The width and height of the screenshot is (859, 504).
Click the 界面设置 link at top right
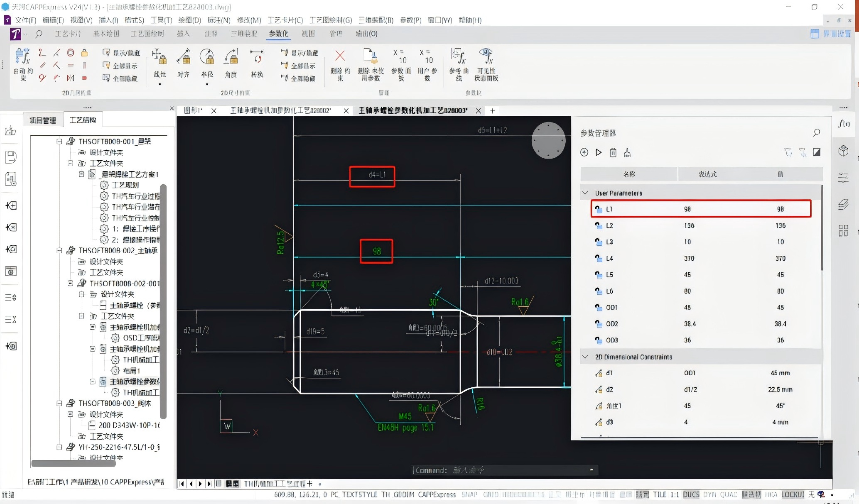(831, 34)
